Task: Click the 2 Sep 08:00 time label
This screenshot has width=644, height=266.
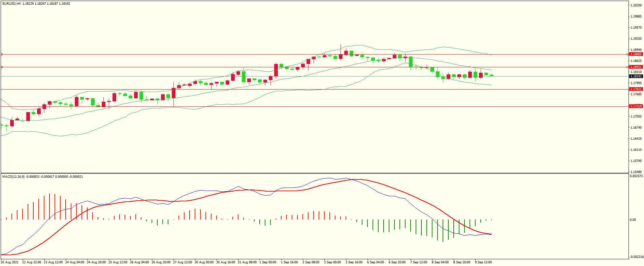Action: click(311, 262)
